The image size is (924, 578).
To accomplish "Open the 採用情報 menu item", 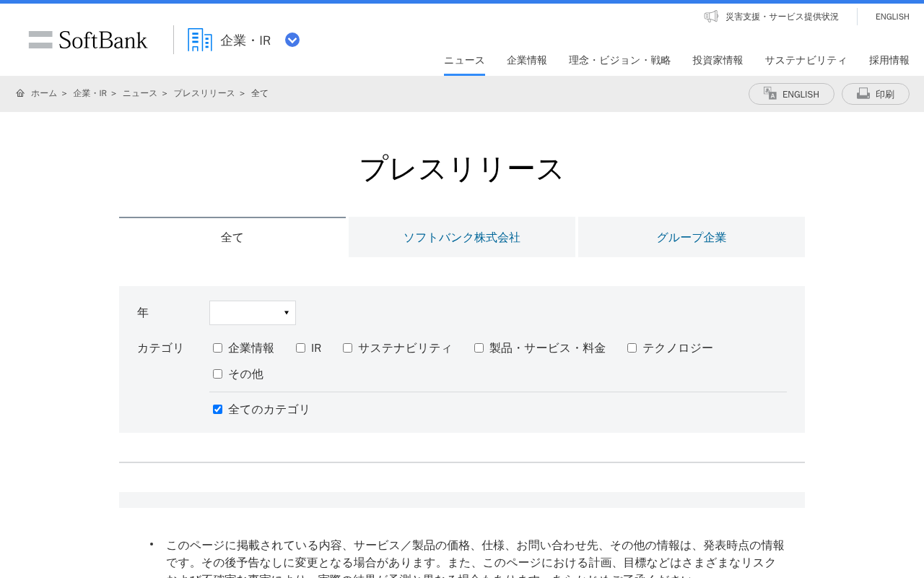I will 889,60.
